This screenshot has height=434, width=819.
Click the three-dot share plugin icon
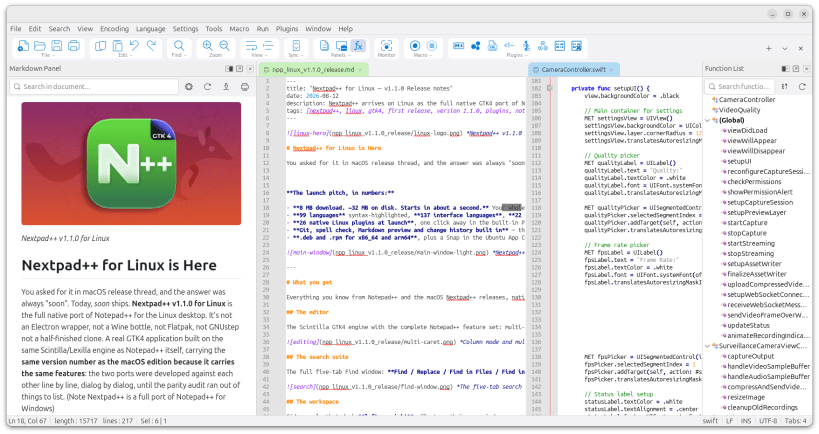point(475,46)
